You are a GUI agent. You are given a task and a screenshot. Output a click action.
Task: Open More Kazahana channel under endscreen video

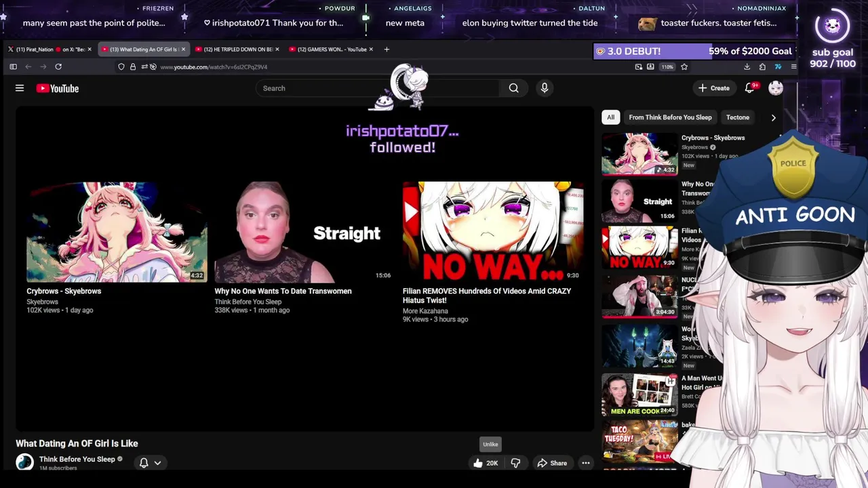425,311
